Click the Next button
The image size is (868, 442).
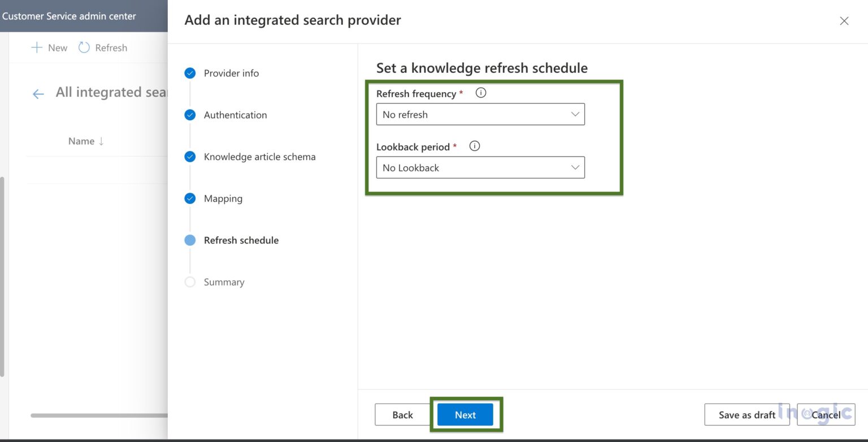465,414
